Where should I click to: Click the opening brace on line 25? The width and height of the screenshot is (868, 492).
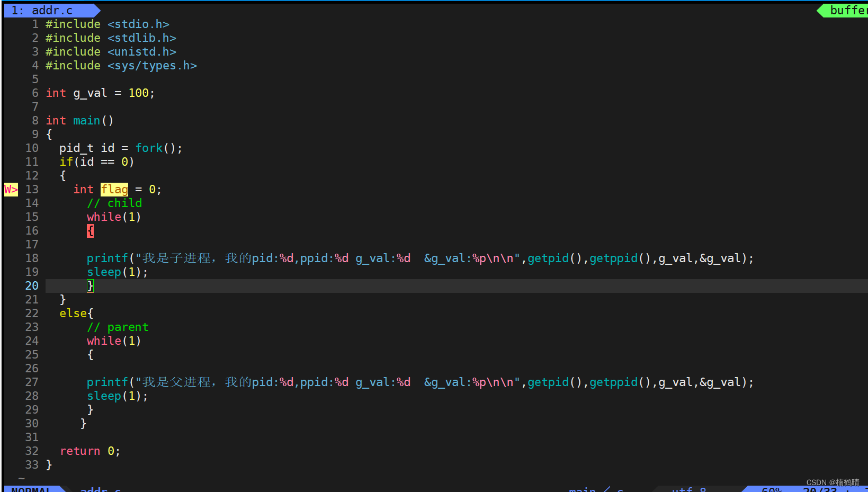[x=90, y=354]
